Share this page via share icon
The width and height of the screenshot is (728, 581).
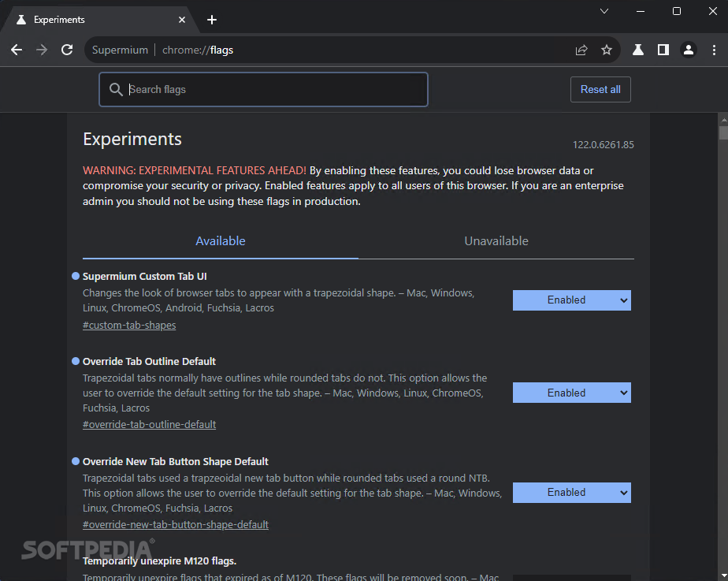tap(581, 50)
